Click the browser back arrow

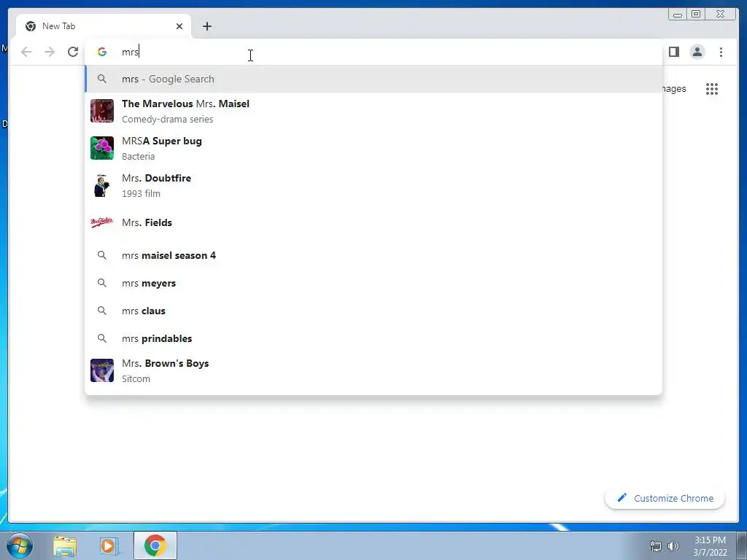pyautogui.click(x=26, y=52)
